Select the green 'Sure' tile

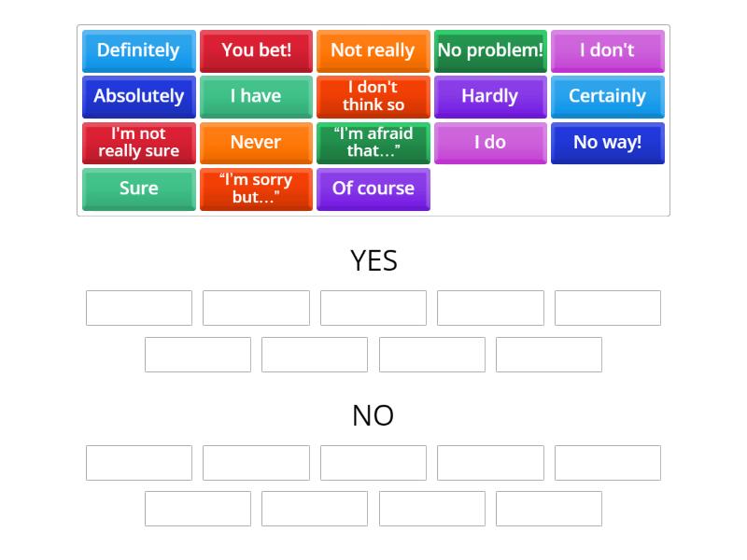pos(138,189)
